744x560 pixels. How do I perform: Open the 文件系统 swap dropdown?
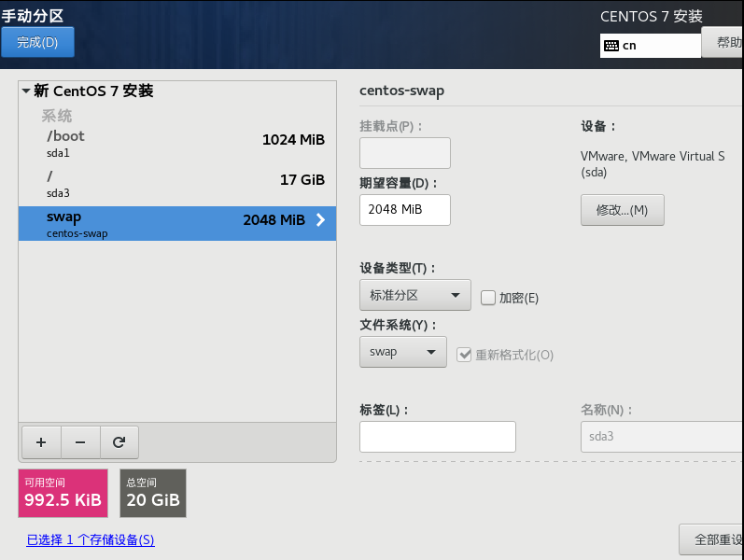tap(403, 352)
